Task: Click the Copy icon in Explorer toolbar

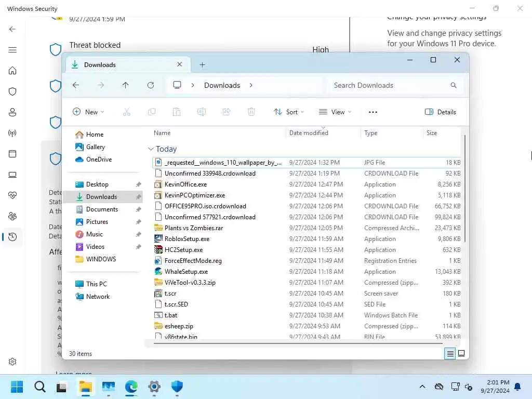Action: click(152, 112)
